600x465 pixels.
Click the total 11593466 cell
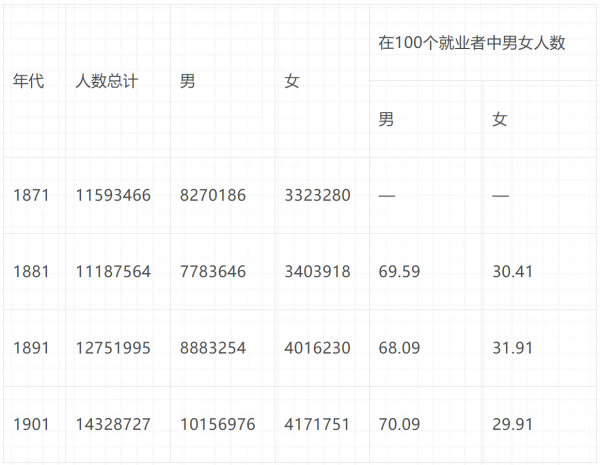pos(118,195)
